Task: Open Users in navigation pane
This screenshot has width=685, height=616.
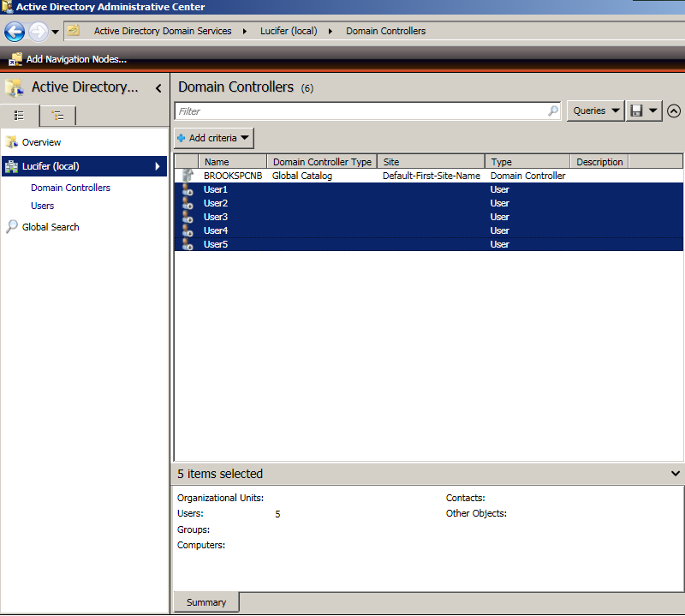Action: (42, 206)
